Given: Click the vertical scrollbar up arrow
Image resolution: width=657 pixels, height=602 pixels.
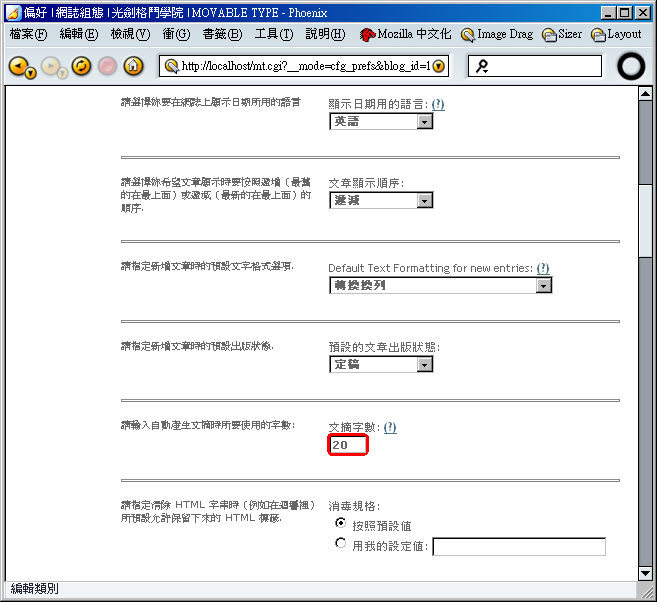Looking at the screenshot, I should [x=645, y=93].
